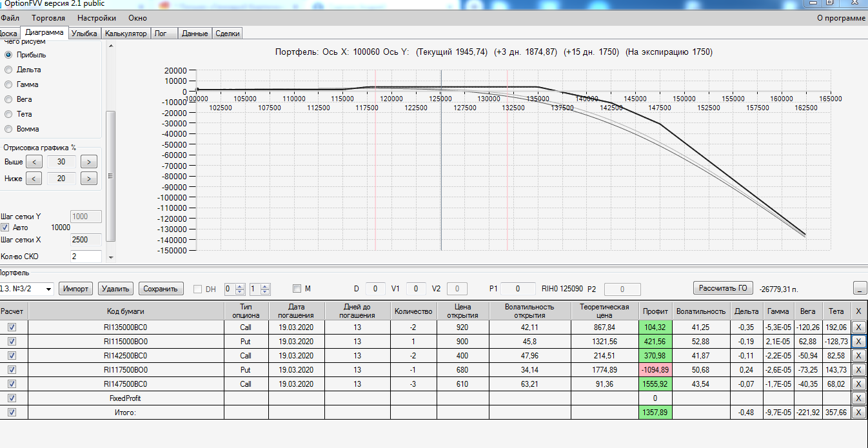Click the collapse button beside ГО value
This screenshot has height=448, width=868.
pyautogui.click(x=860, y=288)
